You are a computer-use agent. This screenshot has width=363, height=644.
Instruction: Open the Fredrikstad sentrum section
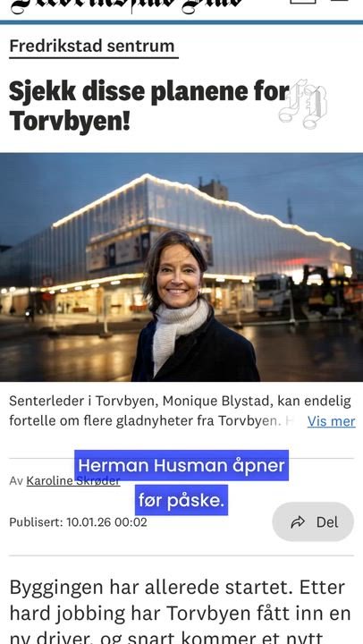92,46
